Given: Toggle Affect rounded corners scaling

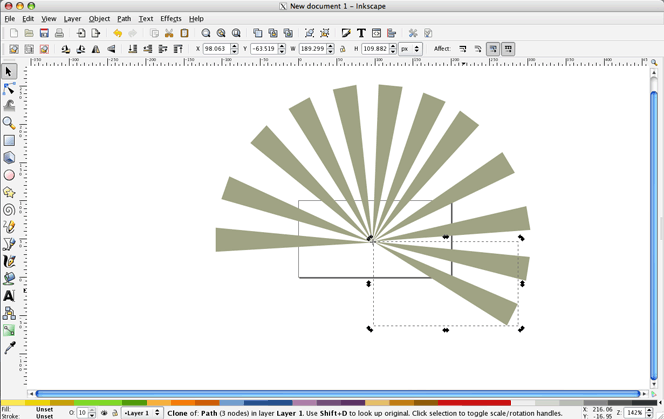Looking at the screenshot, I should coord(478,49).
